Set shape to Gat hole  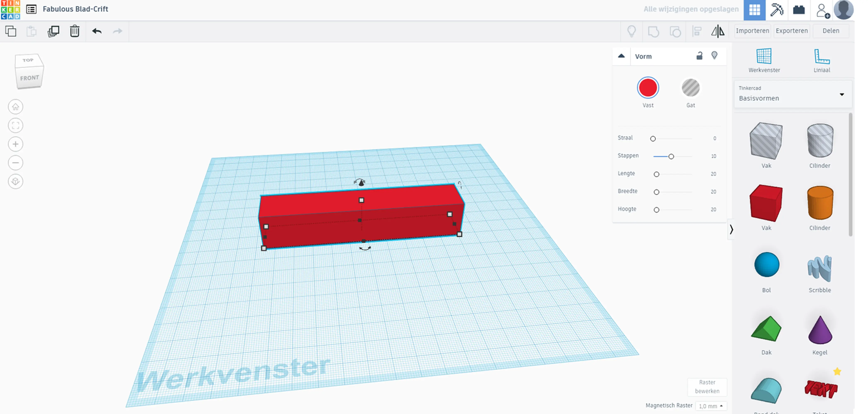point(690,88)
